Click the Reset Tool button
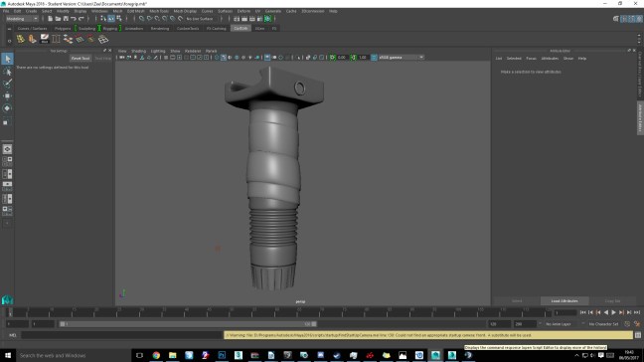 click(x=80, y=59)
